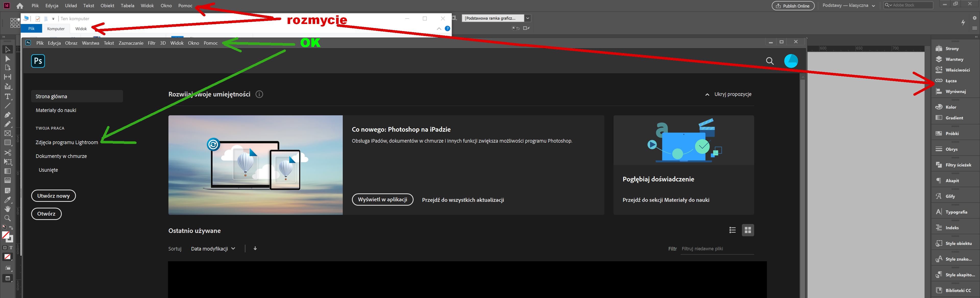
Task: Open the Data modyfikacji sort dropdown
Action: pyautogui.click(x=213, y=249)
